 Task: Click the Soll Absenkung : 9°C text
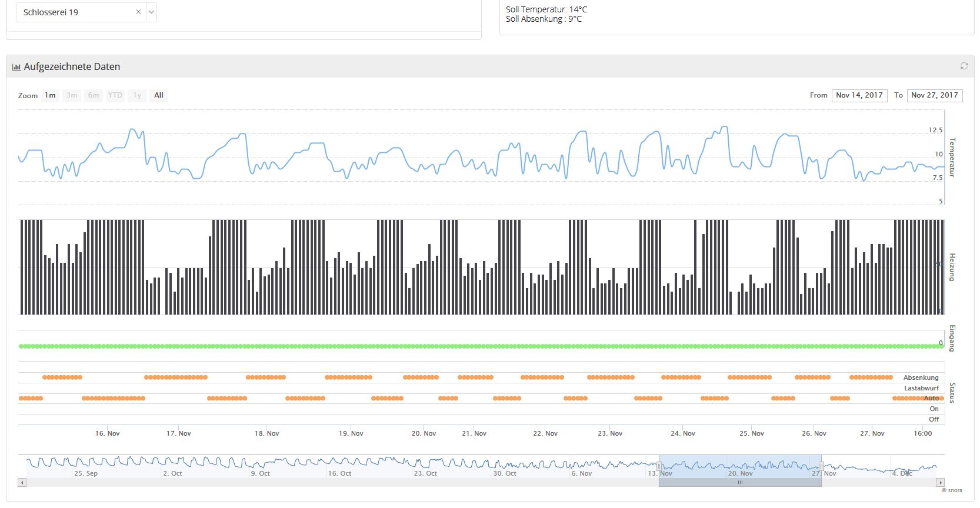pyautogui.click(x=544, y=19)
